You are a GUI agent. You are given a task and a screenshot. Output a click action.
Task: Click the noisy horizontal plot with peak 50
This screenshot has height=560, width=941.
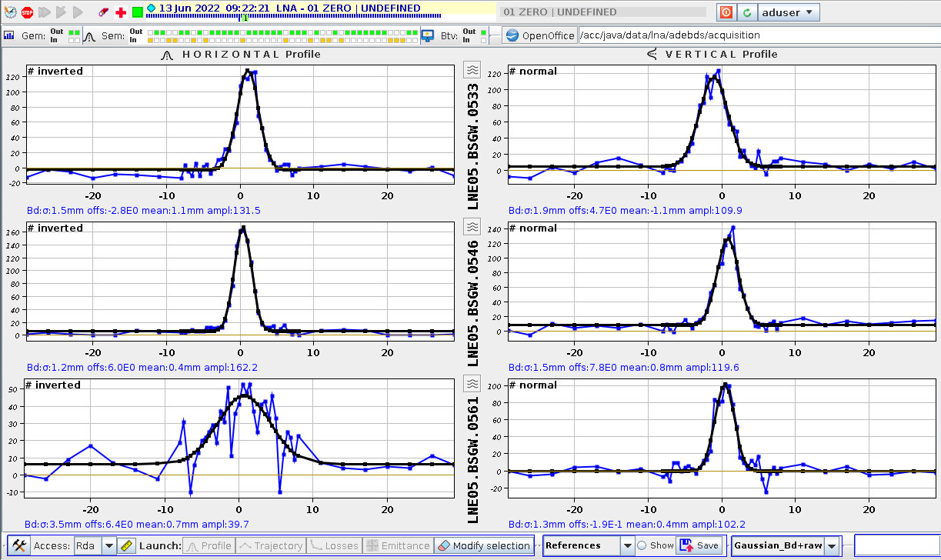239,440
